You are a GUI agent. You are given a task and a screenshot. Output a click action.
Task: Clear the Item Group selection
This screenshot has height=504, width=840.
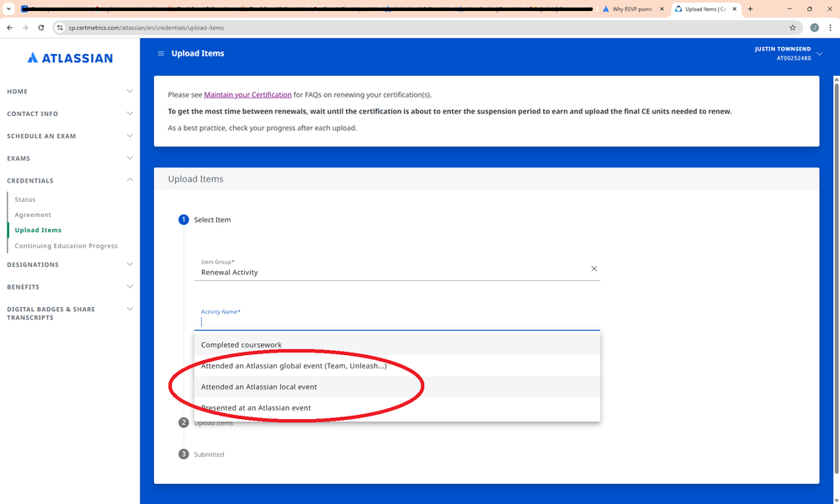tap(593, 268)
